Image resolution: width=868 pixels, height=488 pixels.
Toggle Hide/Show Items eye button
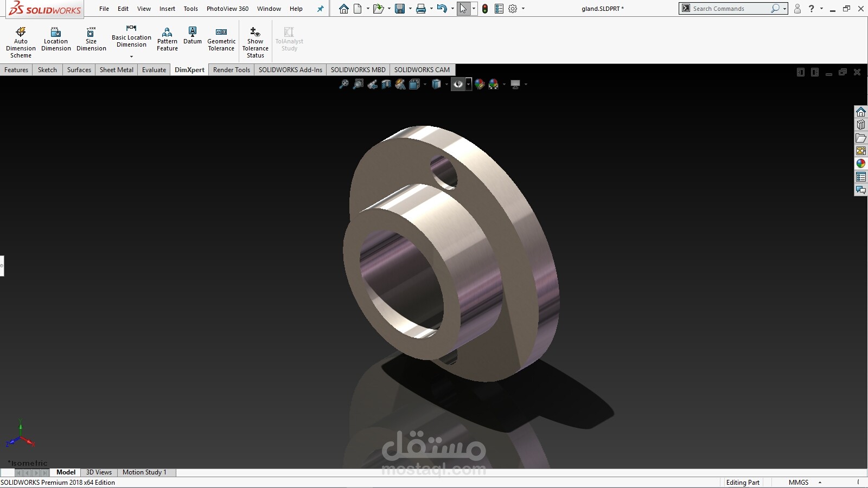point(458,84)
